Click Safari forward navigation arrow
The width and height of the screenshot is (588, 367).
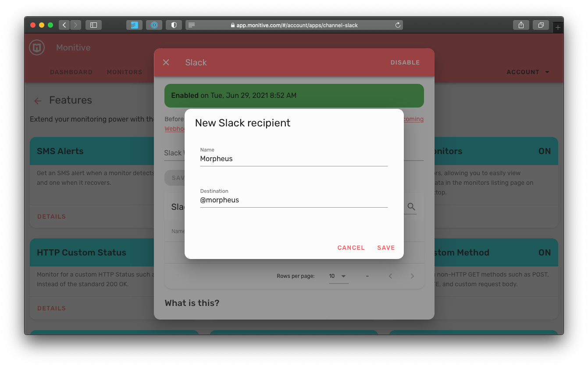(76, 25)
